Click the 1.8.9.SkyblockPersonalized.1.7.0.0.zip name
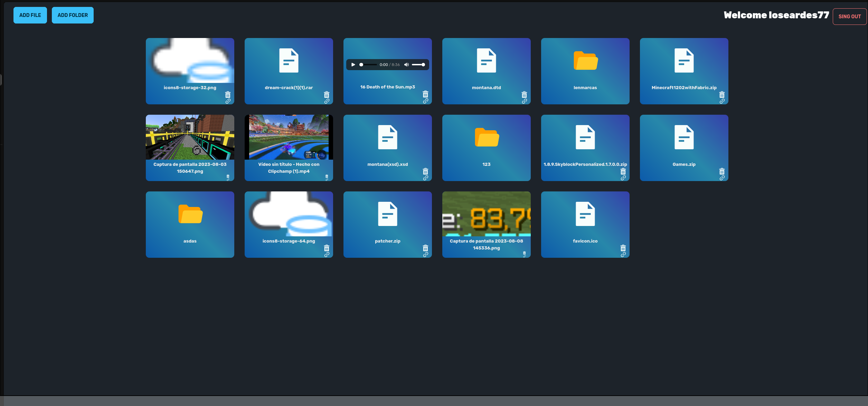Screen dimensions: 868x406 click(585, 164)
